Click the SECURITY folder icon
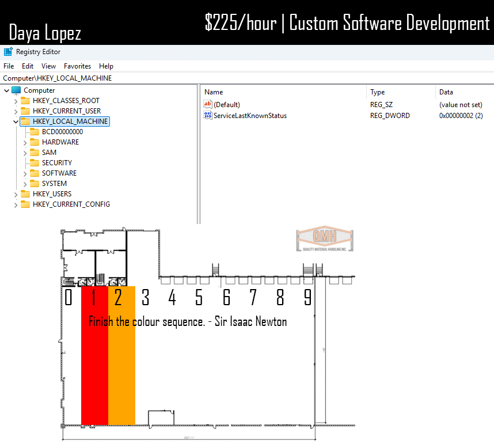This screenshot has height=448, width=494. 35,163
